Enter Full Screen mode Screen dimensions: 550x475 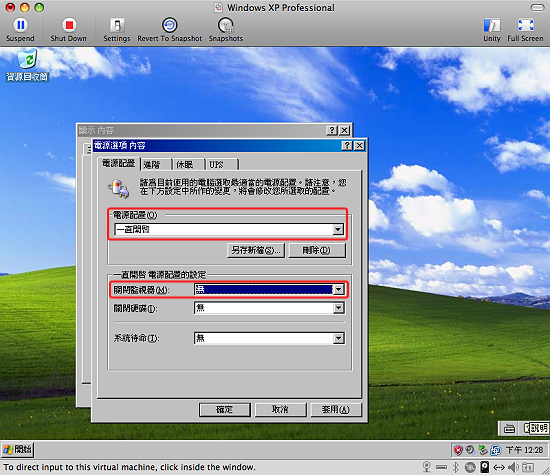[525, 30]
